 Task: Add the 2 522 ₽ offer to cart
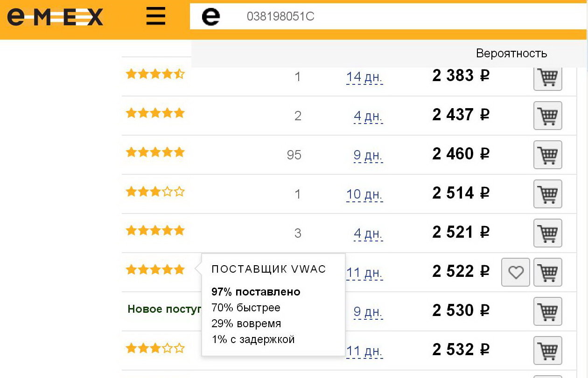548,272
